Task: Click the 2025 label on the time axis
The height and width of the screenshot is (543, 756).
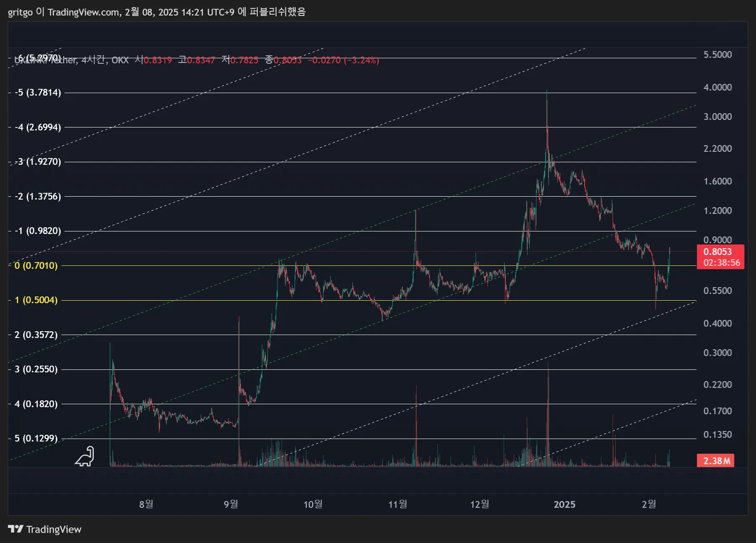Action: click(x=564, y=504)
